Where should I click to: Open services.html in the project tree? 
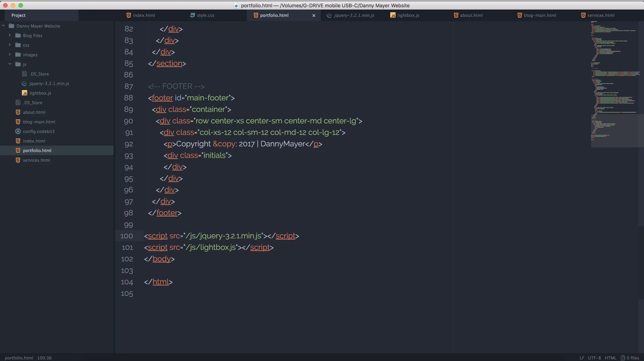[36, 160]
